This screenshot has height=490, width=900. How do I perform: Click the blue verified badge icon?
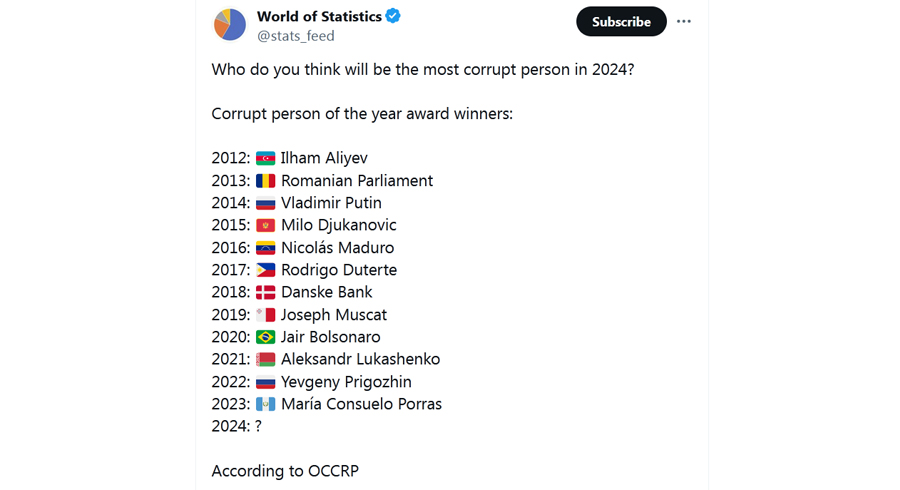(393, 16)
